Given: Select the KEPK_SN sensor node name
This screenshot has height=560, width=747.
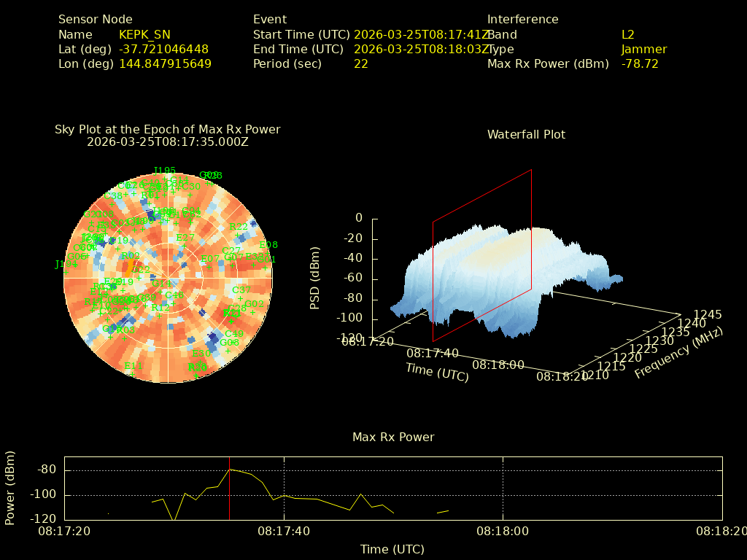Looking at the screenshot, I should pyautogui.click(x=144, y=35).
